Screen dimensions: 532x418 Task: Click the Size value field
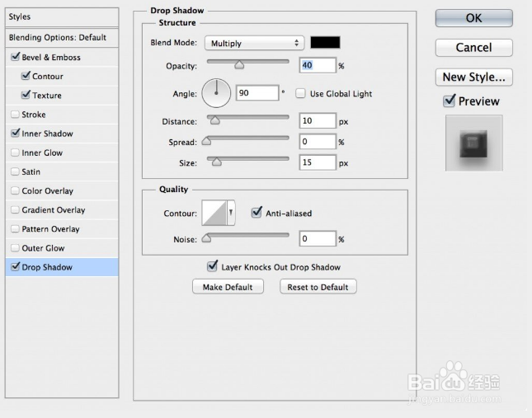pos(318,162)
